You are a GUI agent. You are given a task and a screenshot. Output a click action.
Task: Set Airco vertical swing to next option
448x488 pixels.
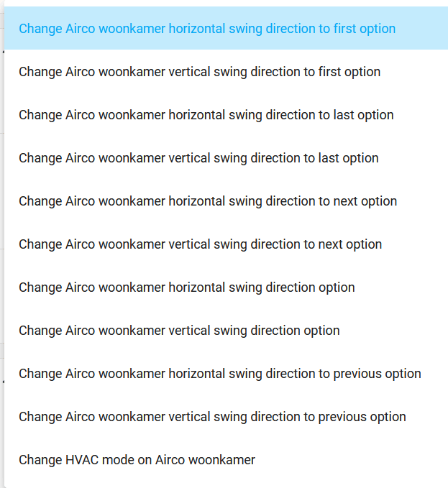pyautogui.click(x=226, y=244)
